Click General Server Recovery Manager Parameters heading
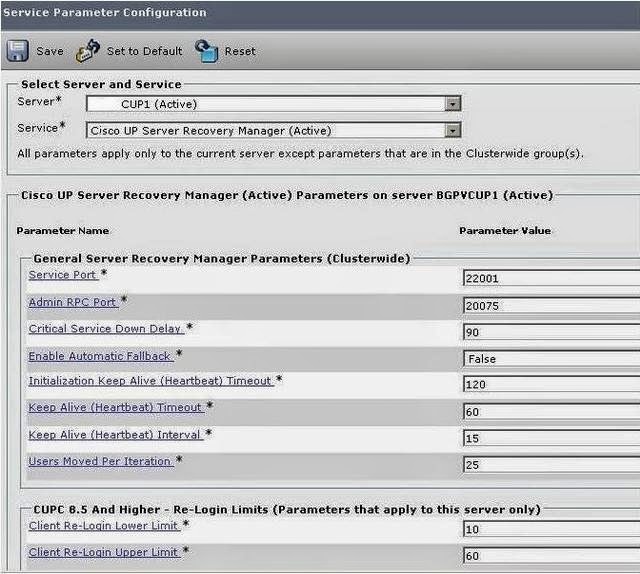 pyautogui.click(x=222, y=259)
